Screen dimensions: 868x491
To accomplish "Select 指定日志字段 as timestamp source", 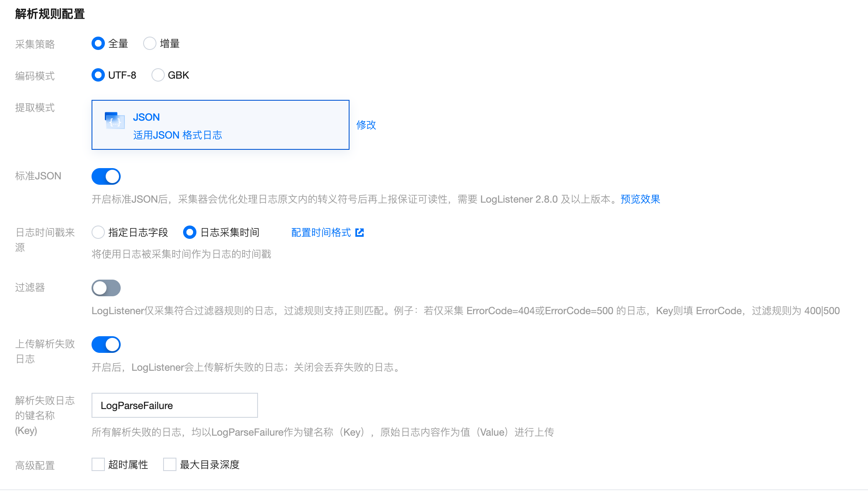I will [x=98, y=232].
